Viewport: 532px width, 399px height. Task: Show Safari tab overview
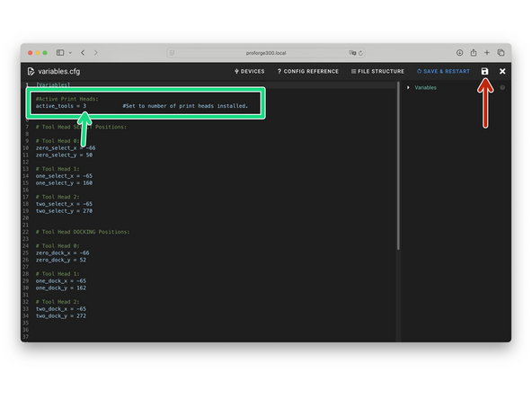click(501, 53)
